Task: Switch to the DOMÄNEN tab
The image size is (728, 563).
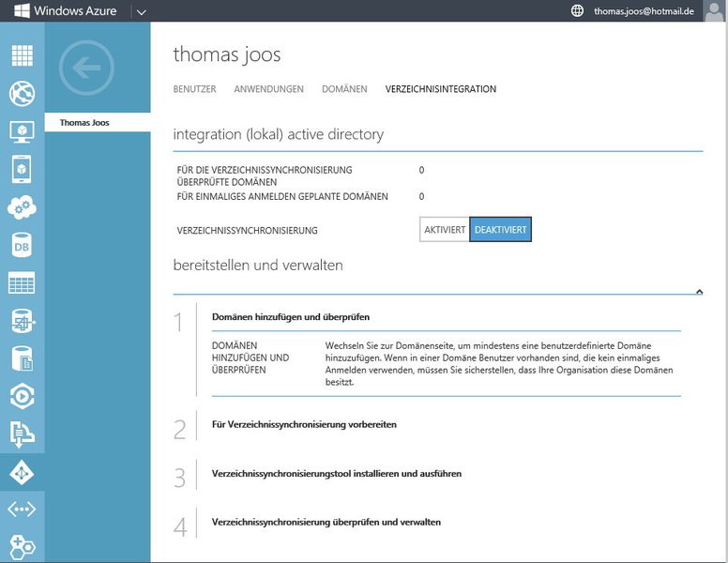Action: point(344,89)
